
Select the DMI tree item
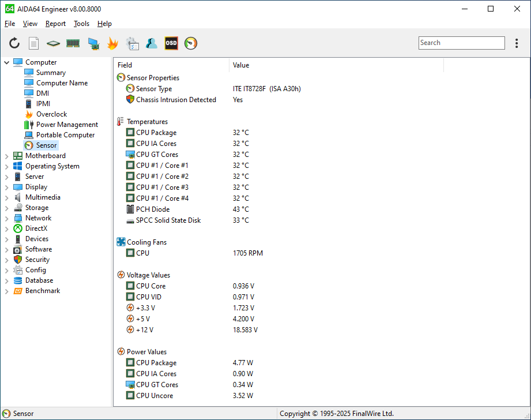tap(43, 93)
